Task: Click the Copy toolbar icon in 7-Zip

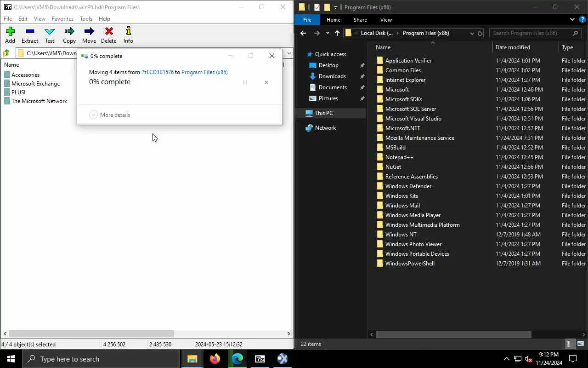Action: pos(69,35)
